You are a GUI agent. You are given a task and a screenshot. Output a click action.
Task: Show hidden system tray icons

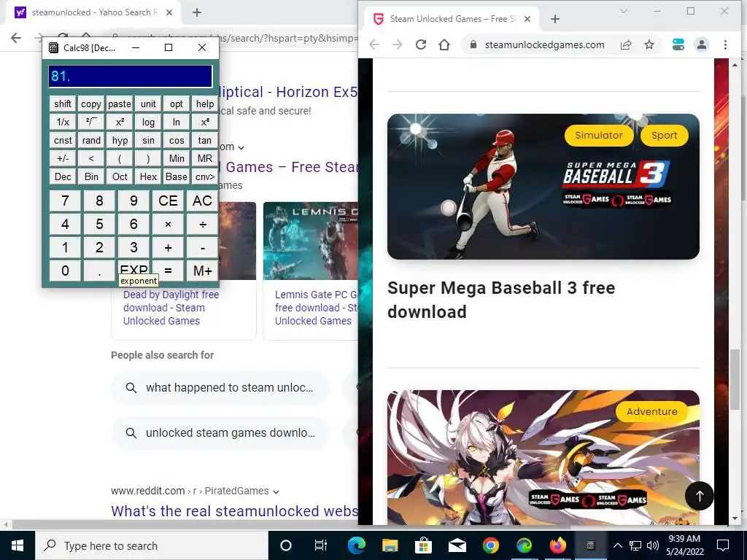coord(617,545)
